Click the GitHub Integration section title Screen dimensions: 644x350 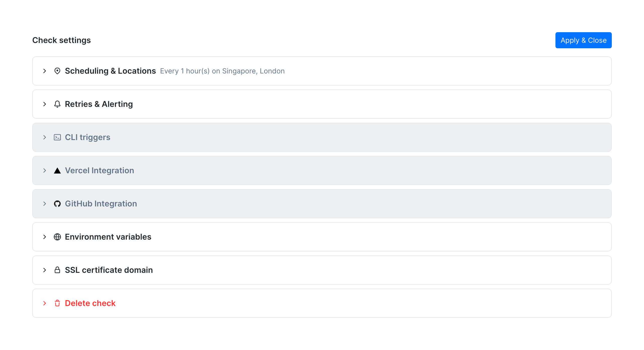click(101, 204)
